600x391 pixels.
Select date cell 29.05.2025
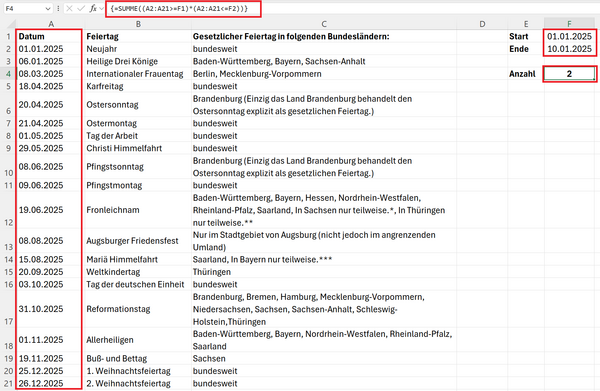click(x=49, y=148)
